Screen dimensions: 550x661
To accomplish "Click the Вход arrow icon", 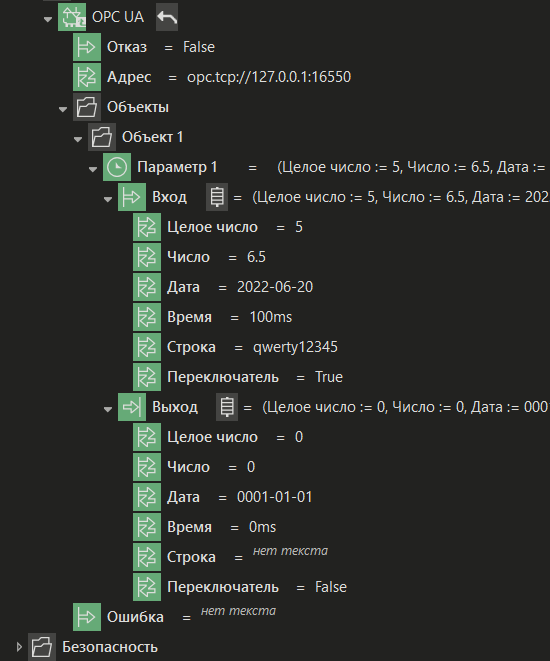I will pyautogui.click(x=132, y=197).
